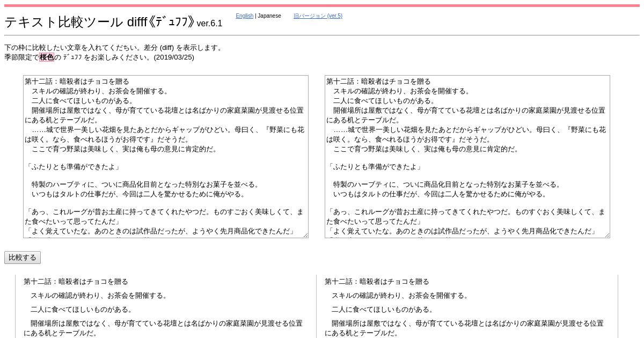The image size is (644, 338).
Task: Click the 桜色 highlighted link
Action: click(47, 57)
